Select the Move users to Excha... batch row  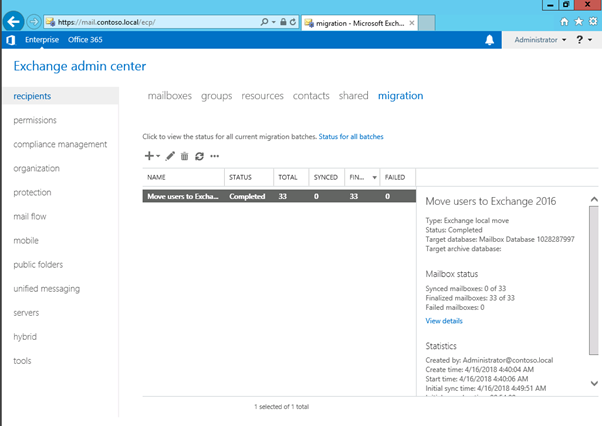coord(279,196)
